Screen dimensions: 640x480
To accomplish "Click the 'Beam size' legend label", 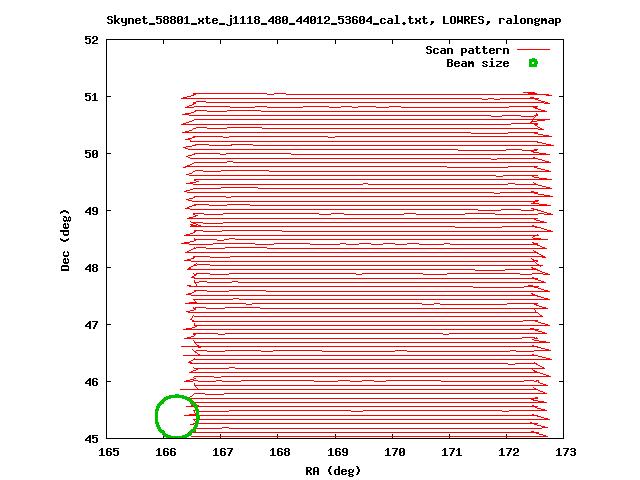I will (x=478, y=63).
